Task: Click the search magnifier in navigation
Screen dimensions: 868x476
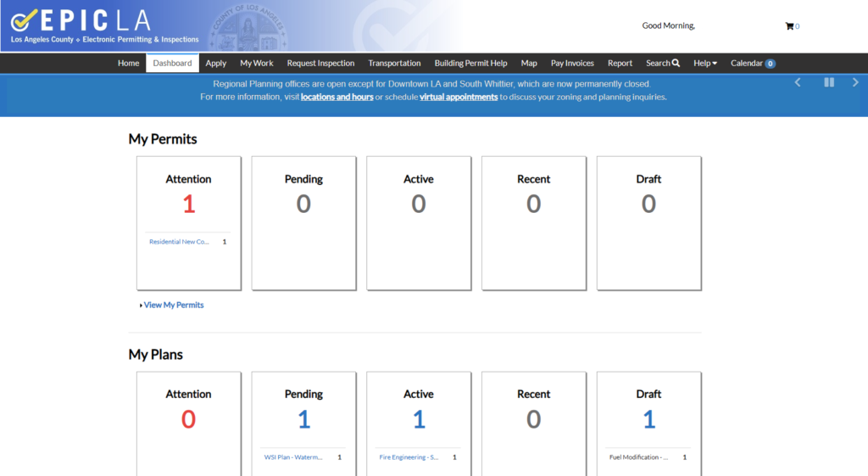Action: point(676,63)
